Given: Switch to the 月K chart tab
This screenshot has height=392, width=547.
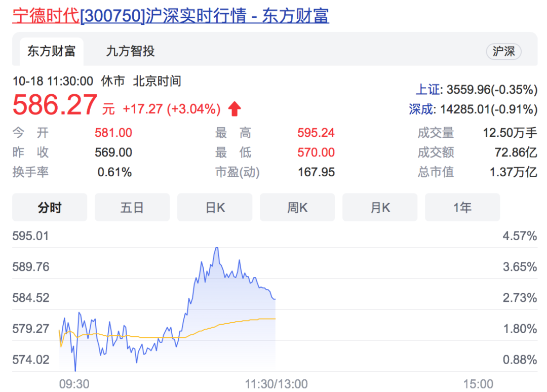Looking at the screenshot, I should point(380,208).
